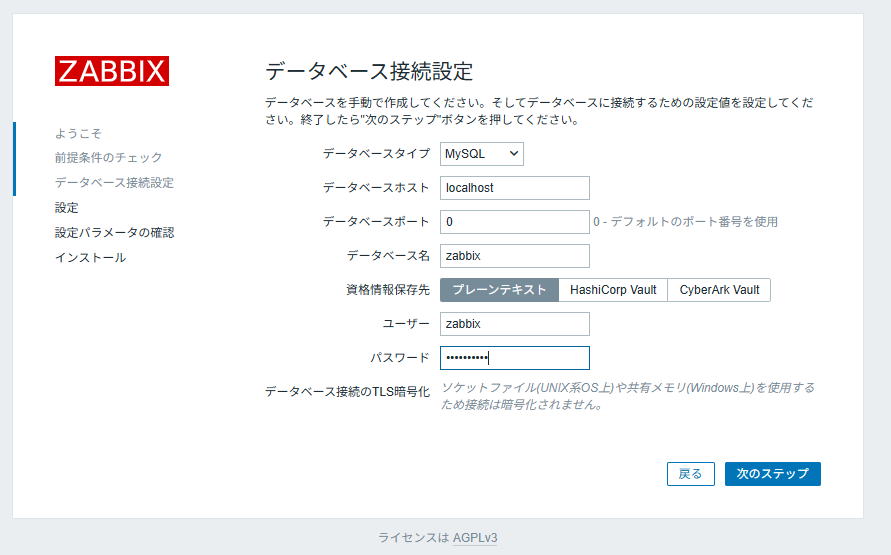Screen dimensions: 891x555
Task: Proceed with the 次のステップ button
Action: click(x=772, y=474)
